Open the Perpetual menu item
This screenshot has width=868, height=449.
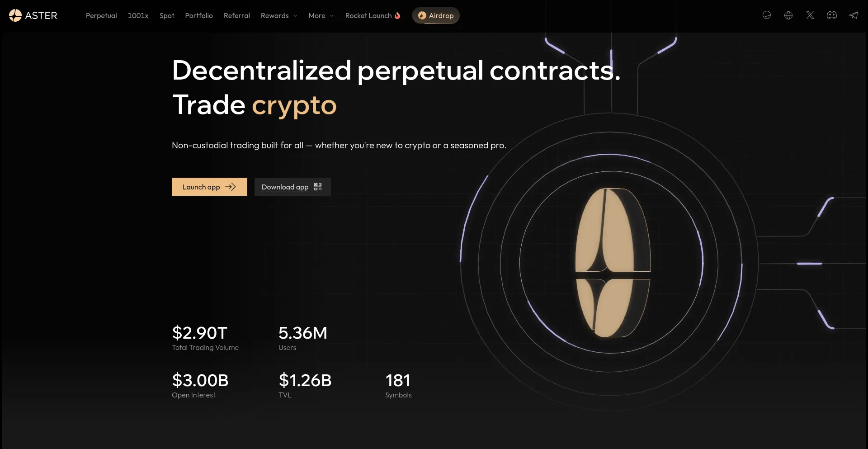[x=101, y=15]
